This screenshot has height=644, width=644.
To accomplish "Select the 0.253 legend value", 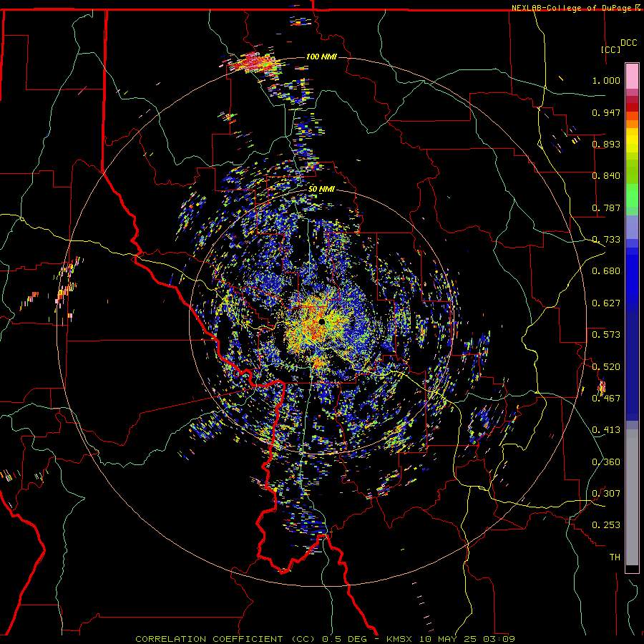I will (606, 525).
